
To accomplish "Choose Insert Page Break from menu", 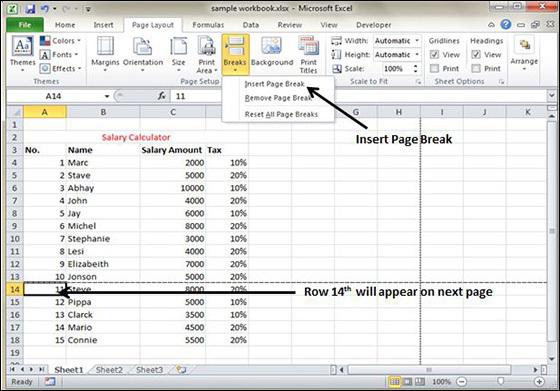I will (274, 84).
